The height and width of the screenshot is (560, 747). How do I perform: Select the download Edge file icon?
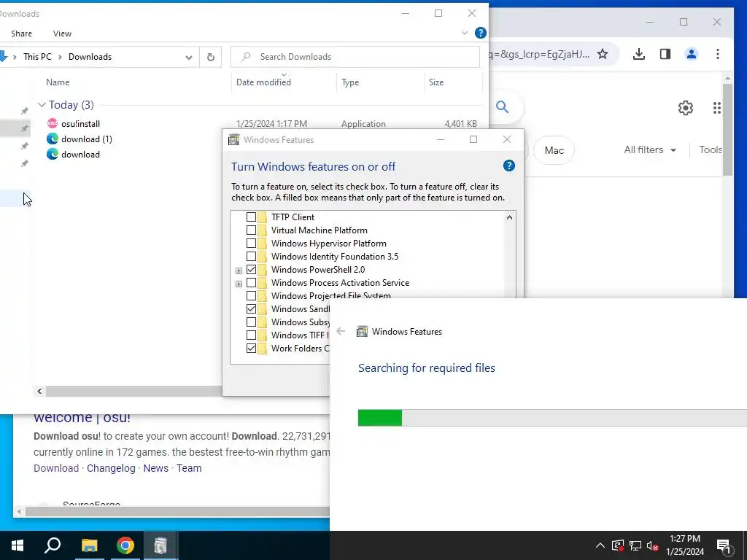pyautogui.click(x=53, y=154)
